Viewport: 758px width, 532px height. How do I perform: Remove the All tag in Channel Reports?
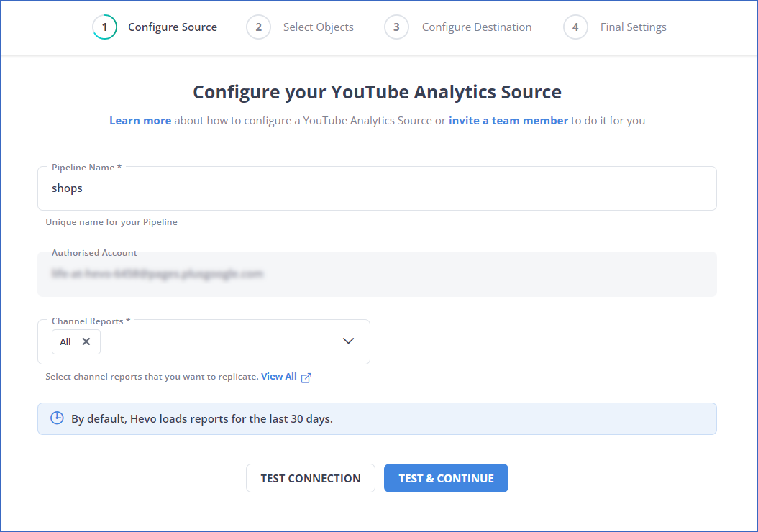[86, 341]
